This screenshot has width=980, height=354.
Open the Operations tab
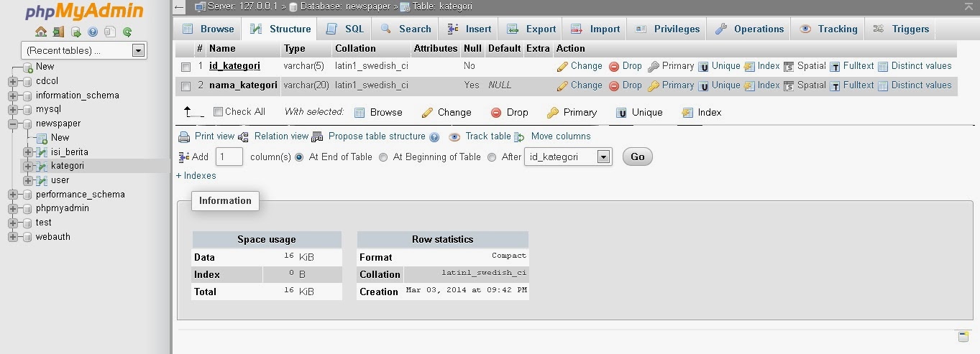pos(749,29)
